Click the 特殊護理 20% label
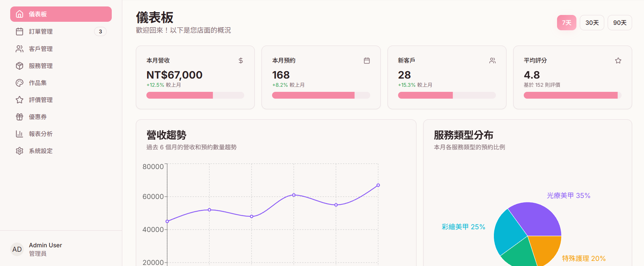 tap(584, 259)
